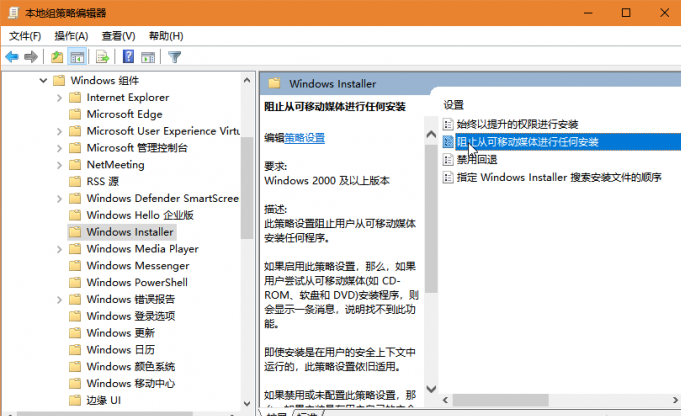Click the 设置 column header
This screenshot has height=416, width=681.
click(453, 105)
